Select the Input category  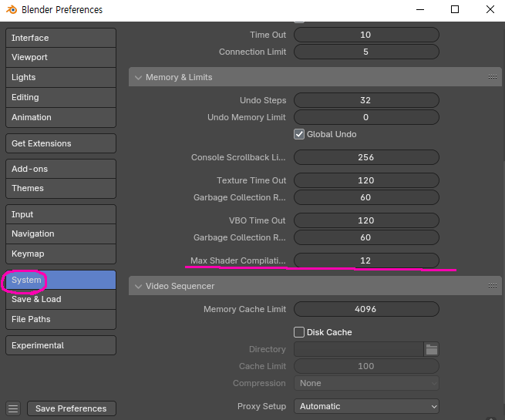tap(61, 214)
